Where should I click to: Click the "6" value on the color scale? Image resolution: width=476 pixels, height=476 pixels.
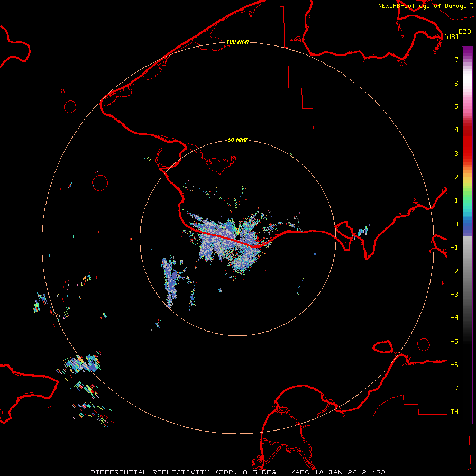[456, 83]
